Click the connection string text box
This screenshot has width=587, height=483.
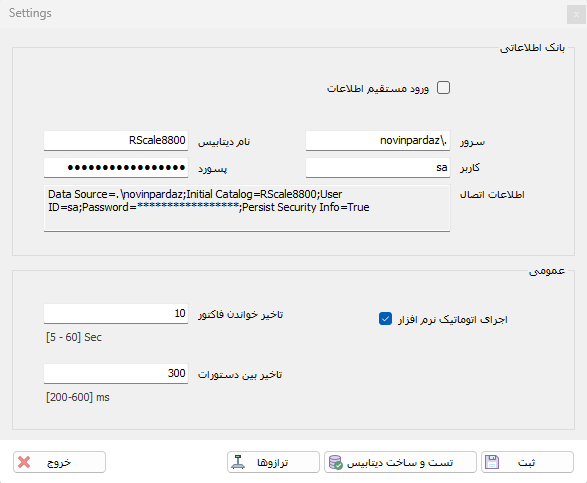247,208
